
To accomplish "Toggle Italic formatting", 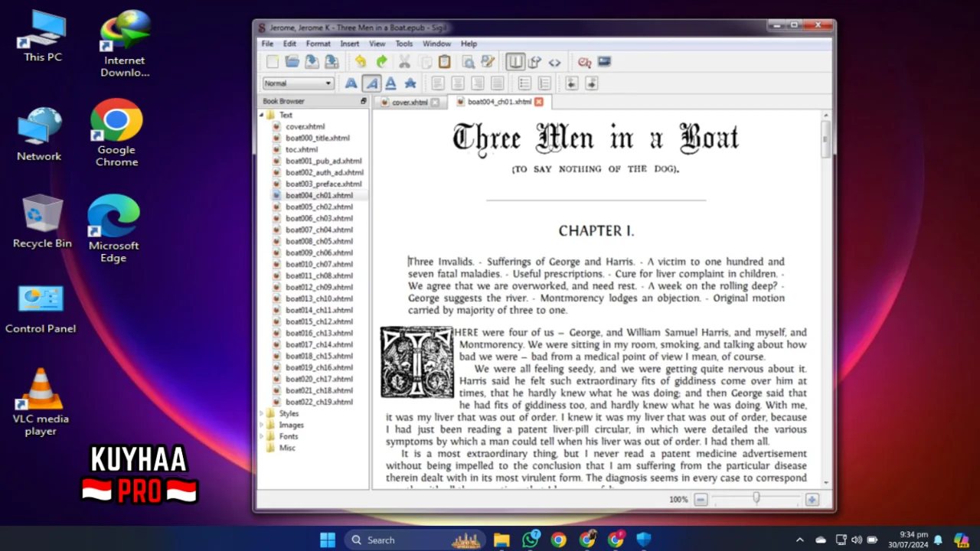I will click(371, 83).
